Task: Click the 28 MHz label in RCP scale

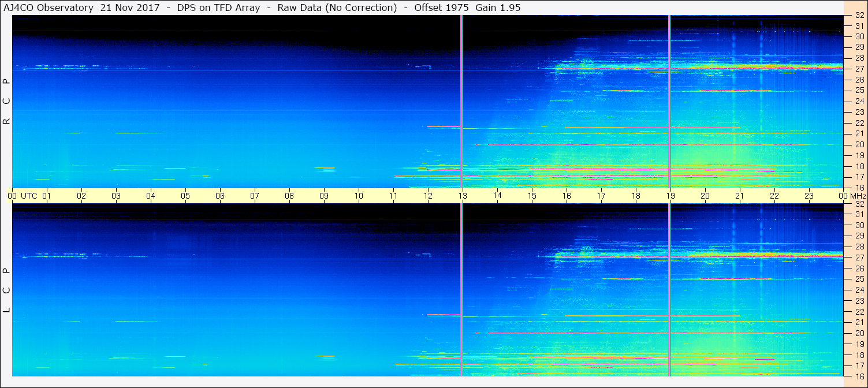Action: click(859, 58)
